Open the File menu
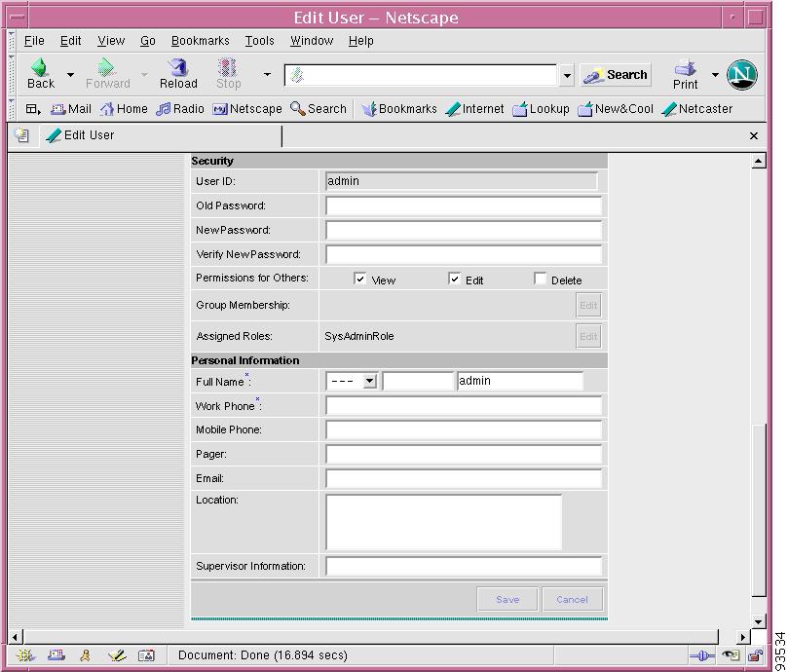The image size is (788, 672). (34, 41)
